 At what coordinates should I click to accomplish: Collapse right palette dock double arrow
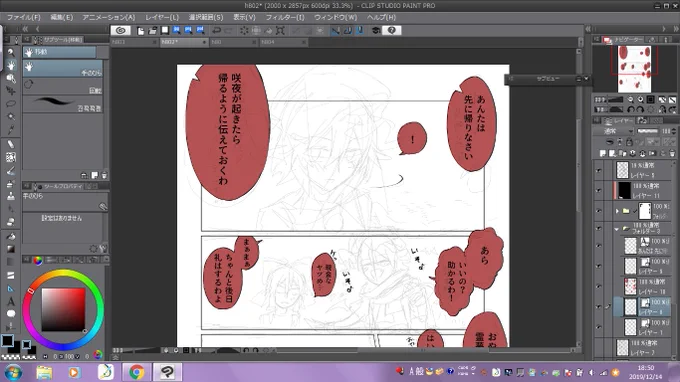tap(676, 29)
